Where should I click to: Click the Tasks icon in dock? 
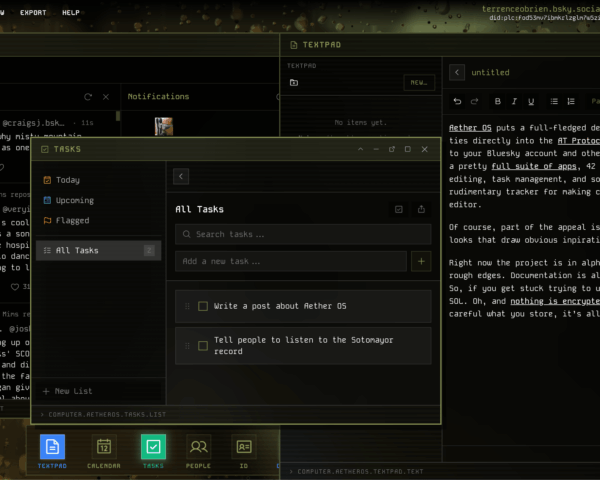(153, 447)
